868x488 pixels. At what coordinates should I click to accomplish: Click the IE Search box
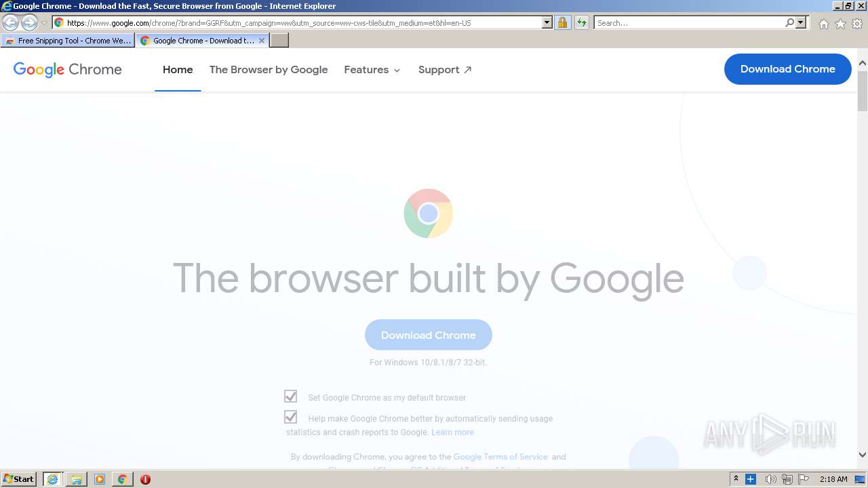point(688,23)
